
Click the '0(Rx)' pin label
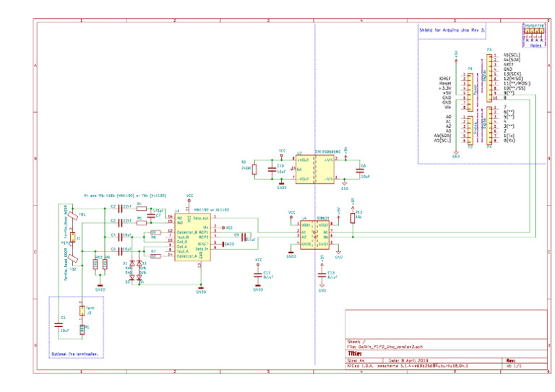coord(509,140)
